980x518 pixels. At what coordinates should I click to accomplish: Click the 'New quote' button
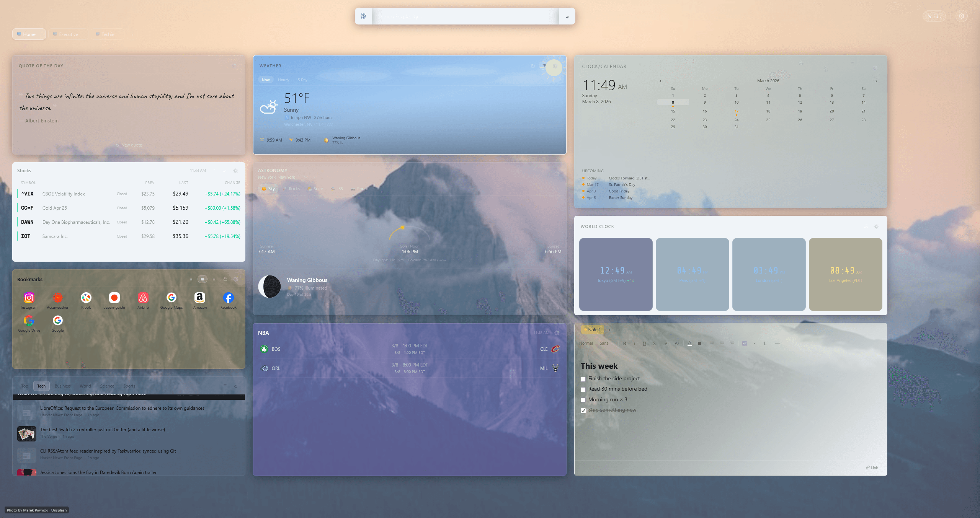coord(129,145)
